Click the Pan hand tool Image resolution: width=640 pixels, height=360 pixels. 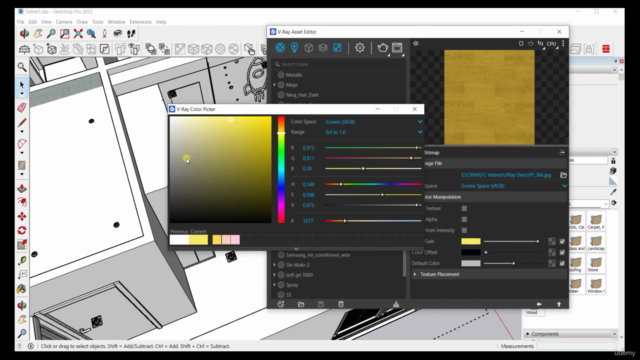coord(38,33)
